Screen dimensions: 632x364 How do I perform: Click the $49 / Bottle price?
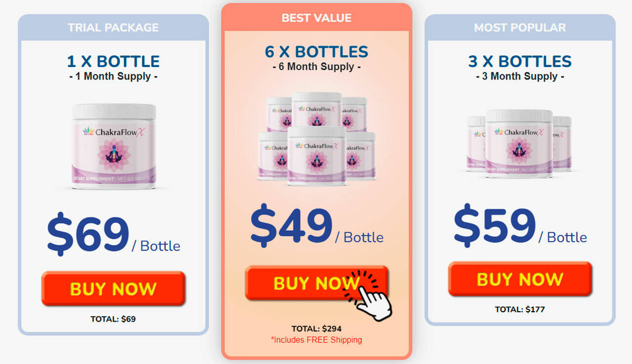316,225
